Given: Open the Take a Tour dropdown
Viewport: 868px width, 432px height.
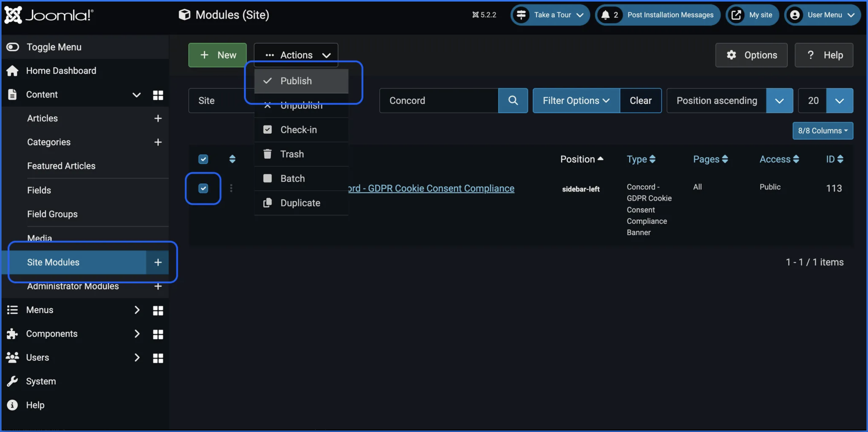Looking at the screenshot, I should point(550,15).
